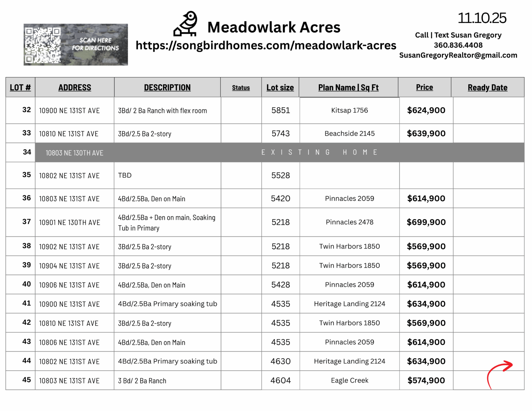Click the SusanGregoryRealtor@gmail.com email address
The width and height of the screenshot is (532, 411).
[458, 55]
